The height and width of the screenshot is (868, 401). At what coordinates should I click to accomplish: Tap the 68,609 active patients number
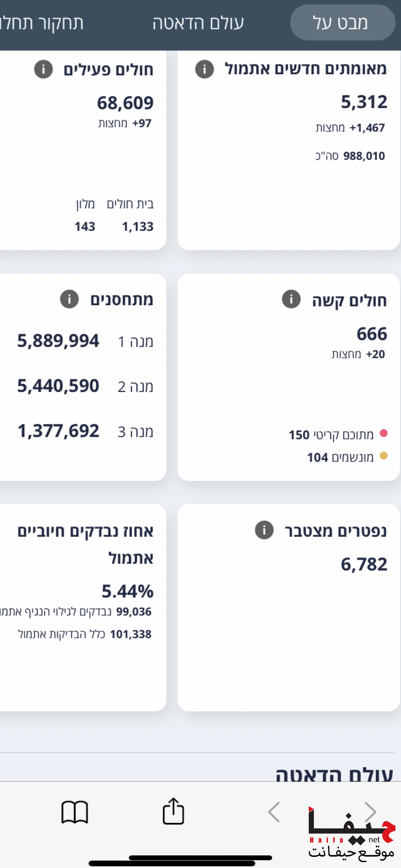point(125,103)
